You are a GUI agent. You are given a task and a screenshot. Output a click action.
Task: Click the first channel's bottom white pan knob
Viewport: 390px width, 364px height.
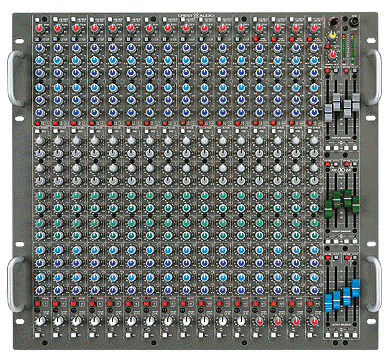click(x=40, y=321)
